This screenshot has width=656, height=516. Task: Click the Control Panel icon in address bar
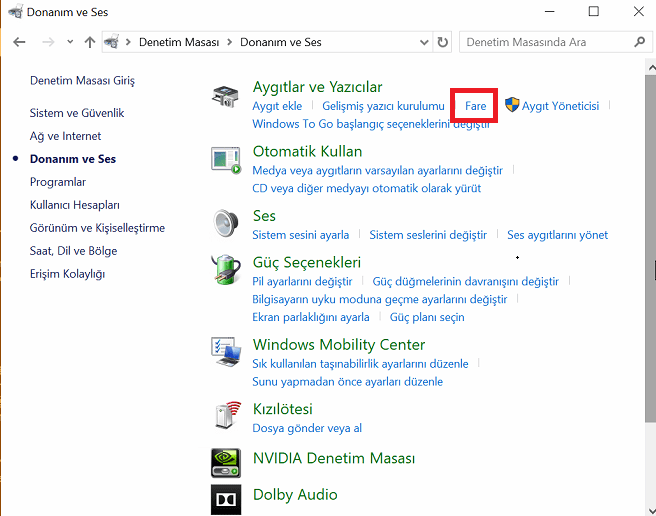point(112,42)
